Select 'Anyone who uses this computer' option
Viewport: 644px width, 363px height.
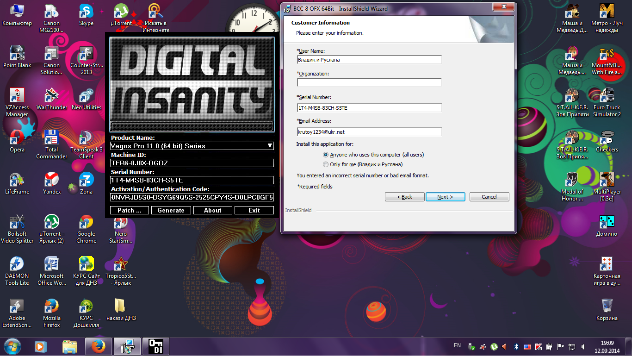(374, 155)
